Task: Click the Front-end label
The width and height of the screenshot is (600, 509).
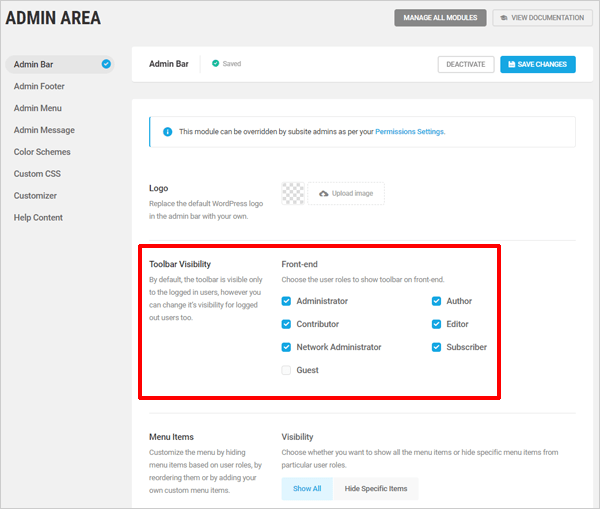Action: (x=299, y=264)
